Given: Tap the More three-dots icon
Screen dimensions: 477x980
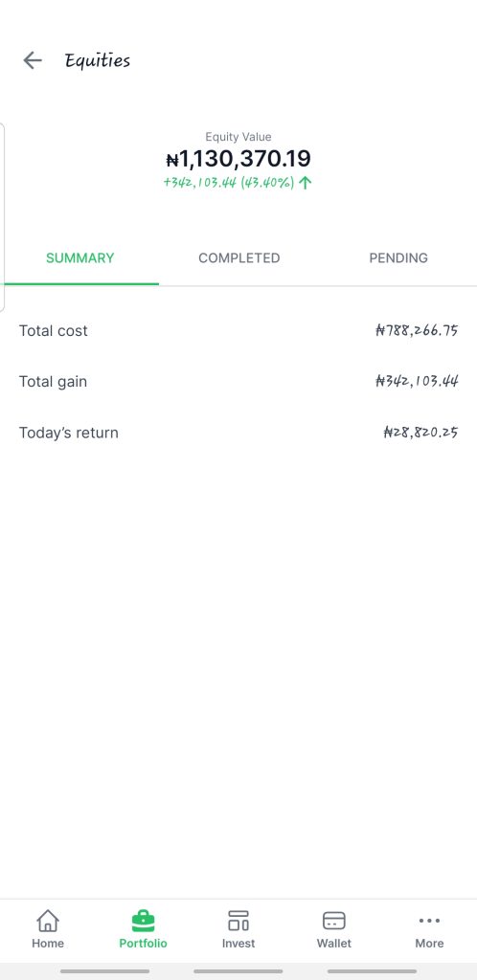Looking at the screenshot, I should (429, 921).
